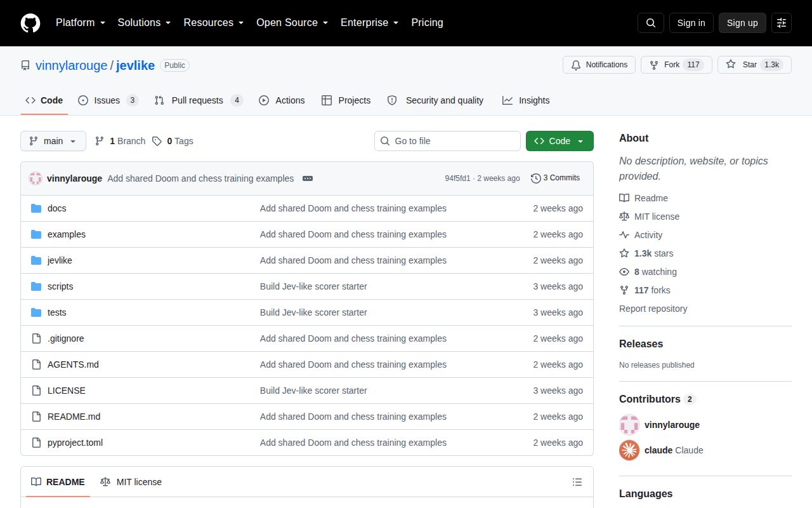The height and width of the screenshot is (508, 812).
Task: Expand the Resources menu
Action: 214,22
